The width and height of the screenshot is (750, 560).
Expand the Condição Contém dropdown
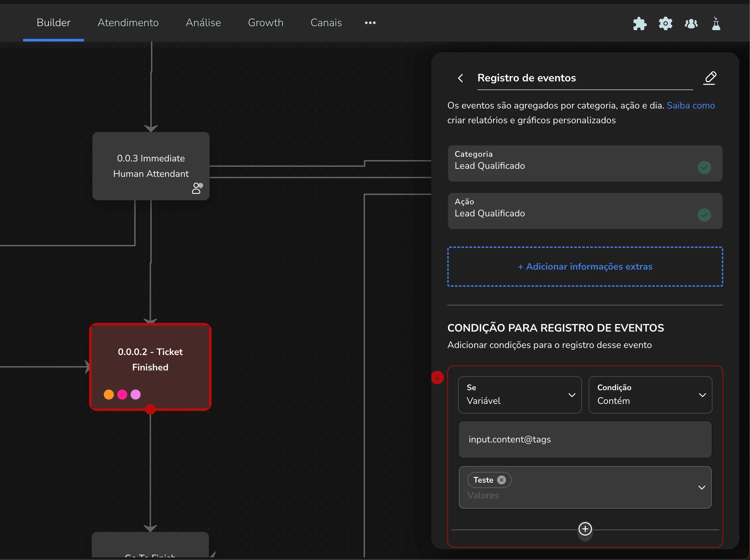tap(650, 395)
